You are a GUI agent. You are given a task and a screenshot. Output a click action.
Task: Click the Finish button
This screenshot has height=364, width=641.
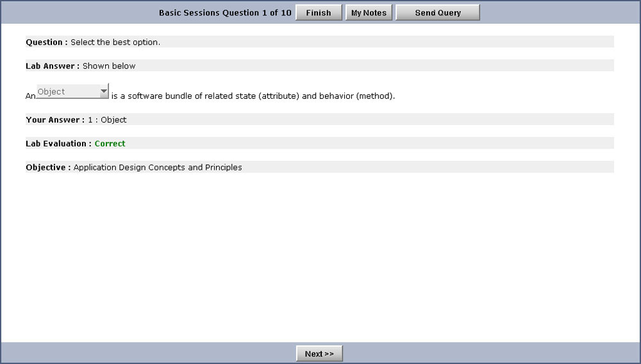pyautogui.click(x=319, y=13)
